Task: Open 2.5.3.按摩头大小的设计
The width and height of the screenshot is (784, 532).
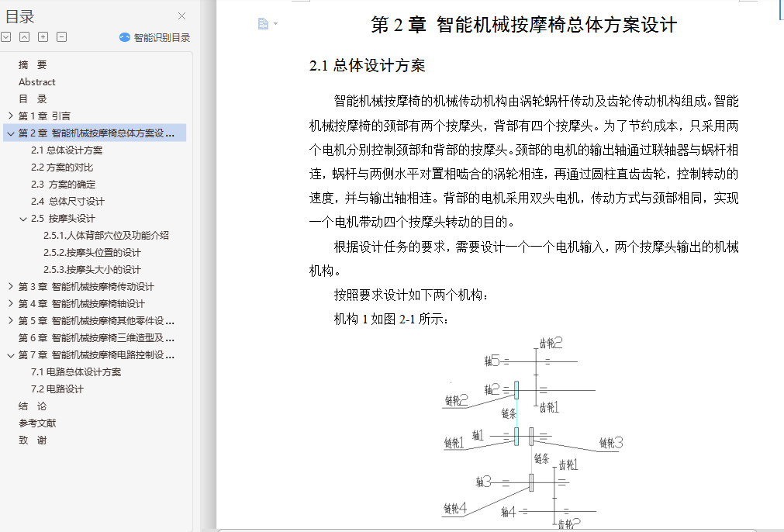Action: coord(92,270)
